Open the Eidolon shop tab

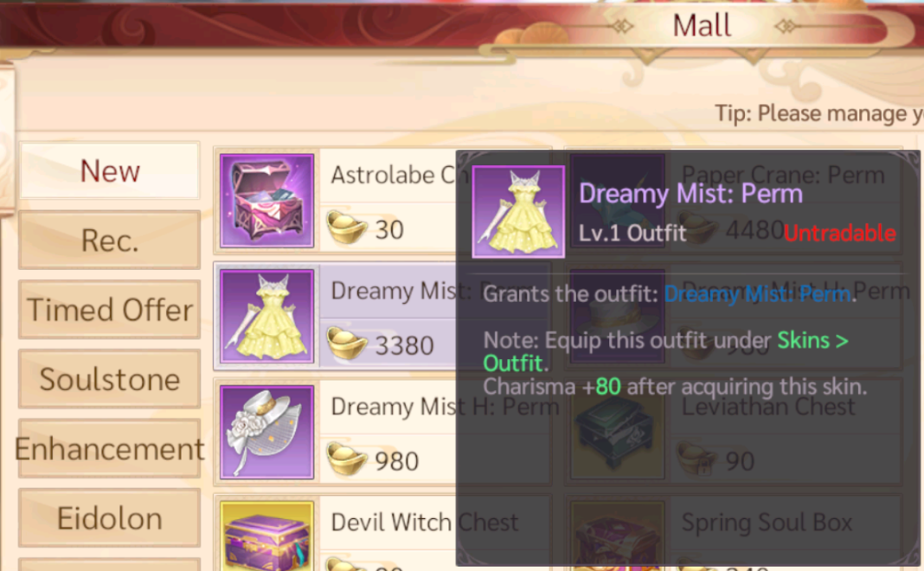click(x=110, y=518)
